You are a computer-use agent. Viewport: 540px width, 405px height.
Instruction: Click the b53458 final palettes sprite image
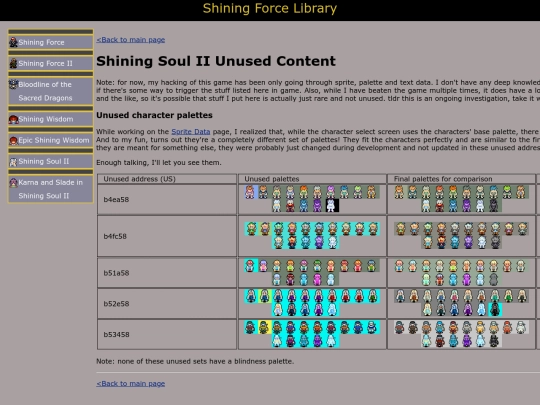(x=461, y=334)
